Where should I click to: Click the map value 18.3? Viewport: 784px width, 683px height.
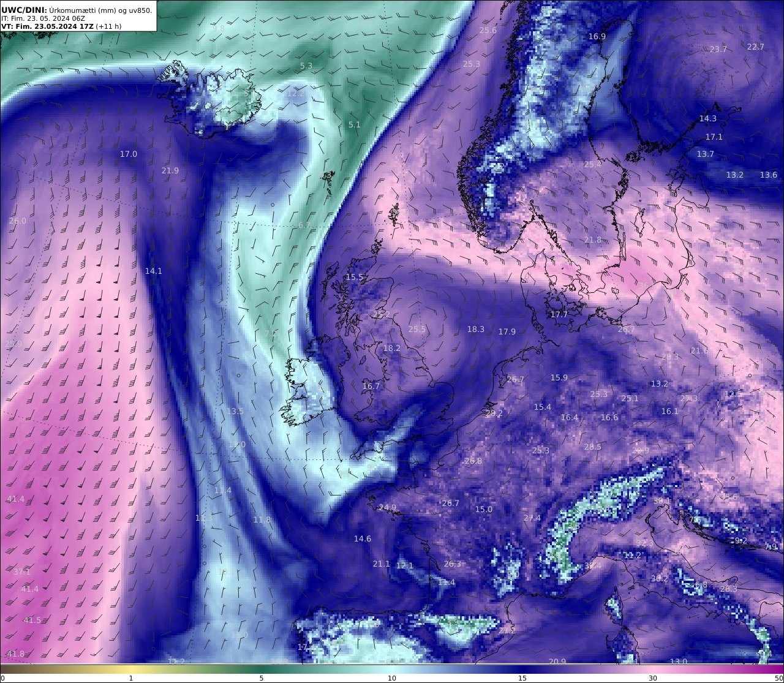pyautogui.click(x=476, y=330)
